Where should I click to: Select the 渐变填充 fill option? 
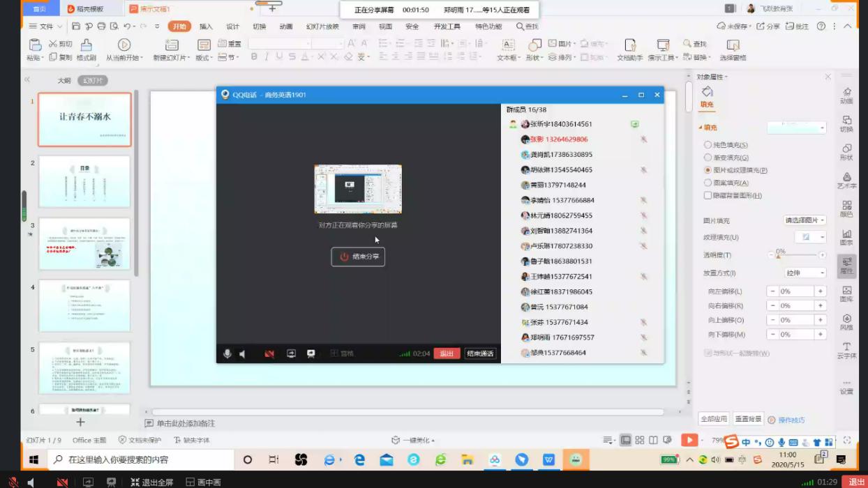click(x=708, y=158)
